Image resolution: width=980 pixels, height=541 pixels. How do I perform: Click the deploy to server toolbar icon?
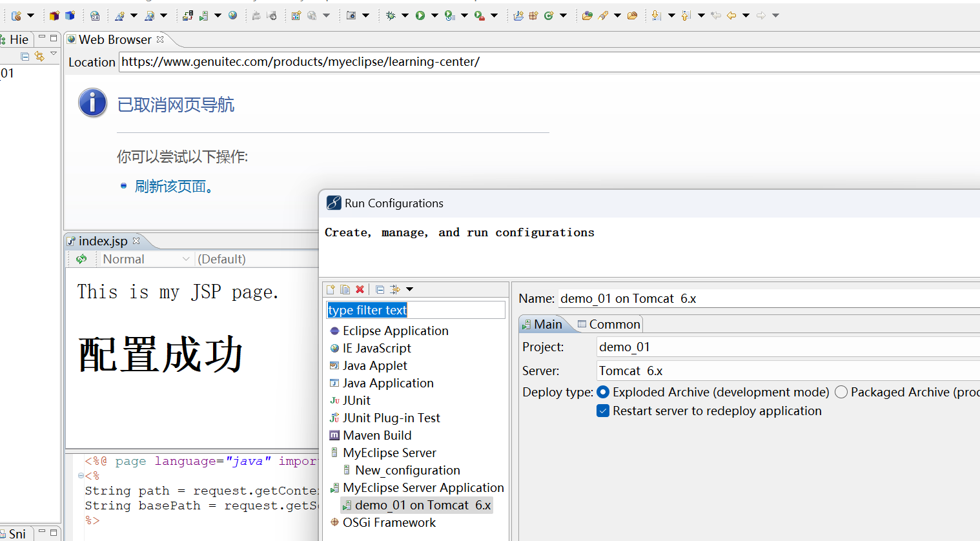(x=188, y=15)
